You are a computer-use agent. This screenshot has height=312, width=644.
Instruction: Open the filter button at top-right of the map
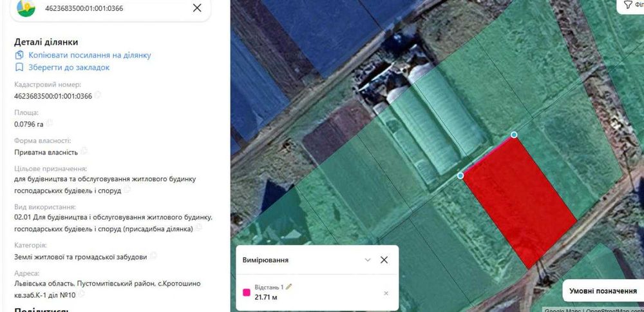click(x=630, y=5)
